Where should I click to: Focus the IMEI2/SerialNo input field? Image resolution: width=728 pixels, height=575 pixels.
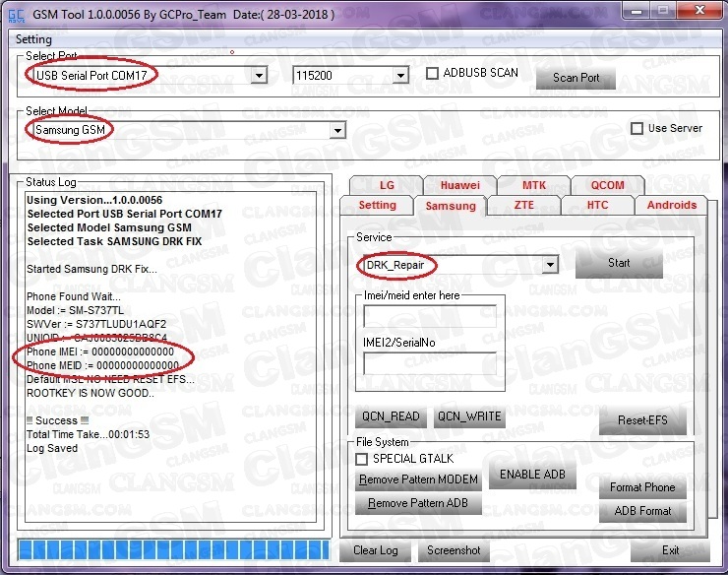[430, 363]
